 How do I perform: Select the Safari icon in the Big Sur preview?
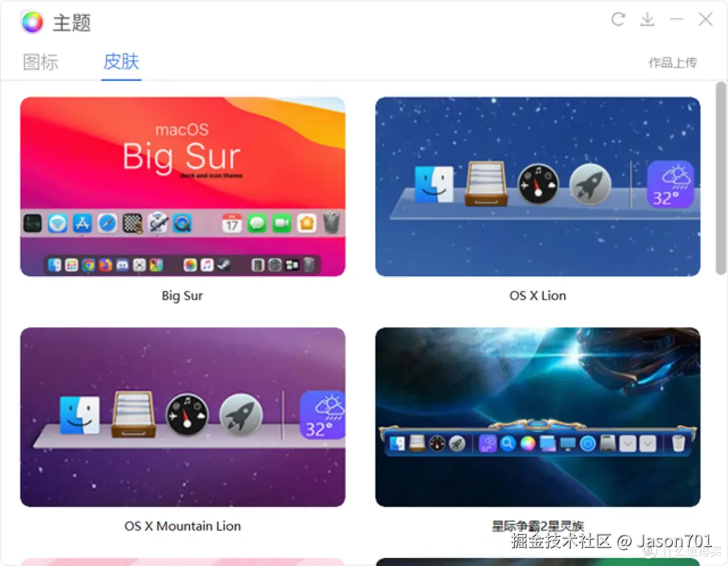tap(107, 222)
